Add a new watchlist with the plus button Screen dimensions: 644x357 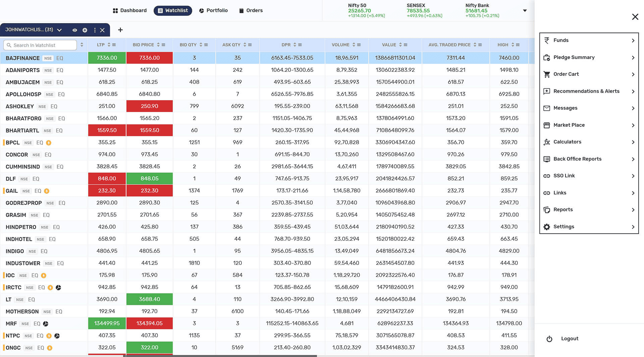[120, 30]
